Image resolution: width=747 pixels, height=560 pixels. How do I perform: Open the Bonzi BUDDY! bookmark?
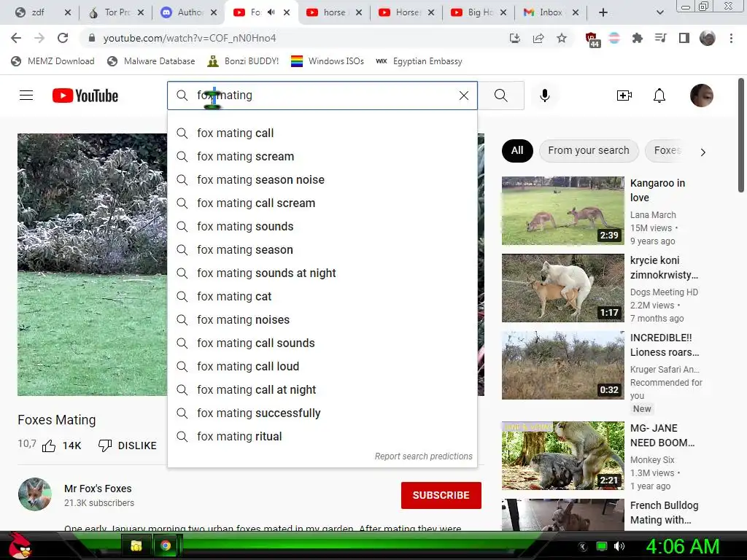(x=244, y=61)
